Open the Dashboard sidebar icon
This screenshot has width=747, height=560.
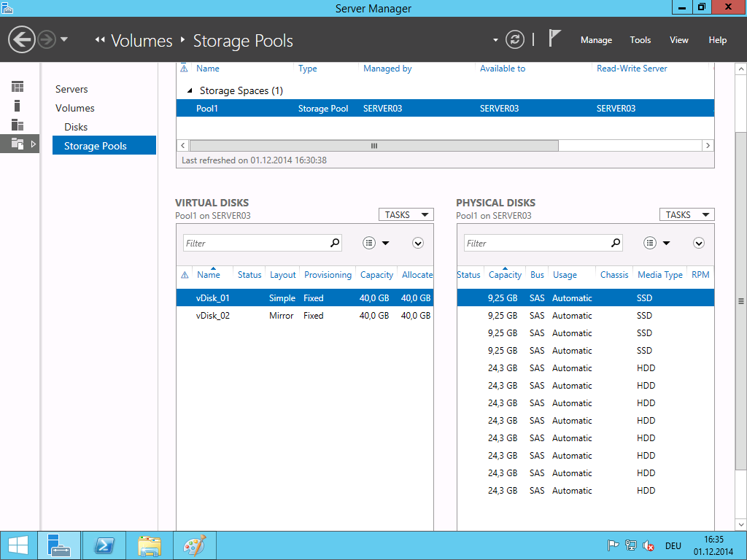click(18, 87)
